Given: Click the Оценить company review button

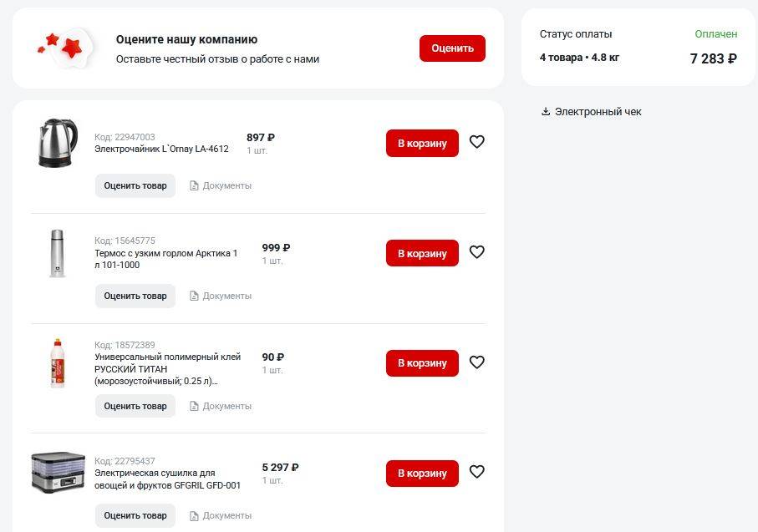Looking at the screenshot, I should click(452, 48).
